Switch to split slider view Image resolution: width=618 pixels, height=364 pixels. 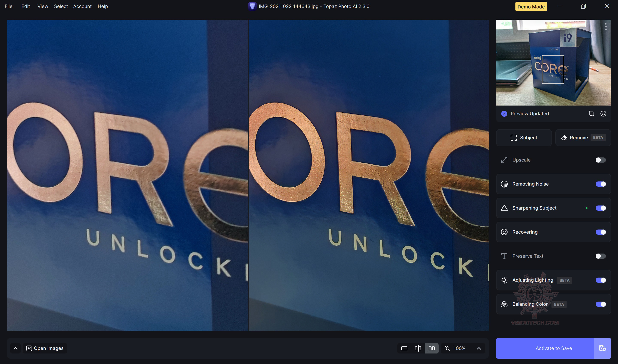(418, 348)
